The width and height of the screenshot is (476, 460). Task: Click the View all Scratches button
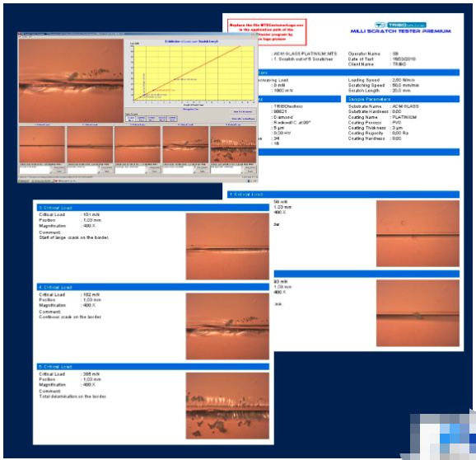[x=243, y=119]
